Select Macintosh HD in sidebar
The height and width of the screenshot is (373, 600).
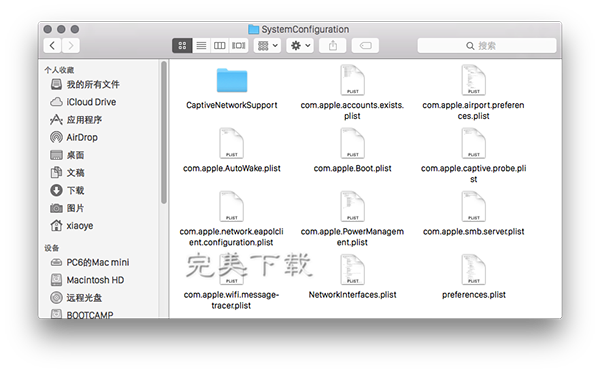pos(88,280)
